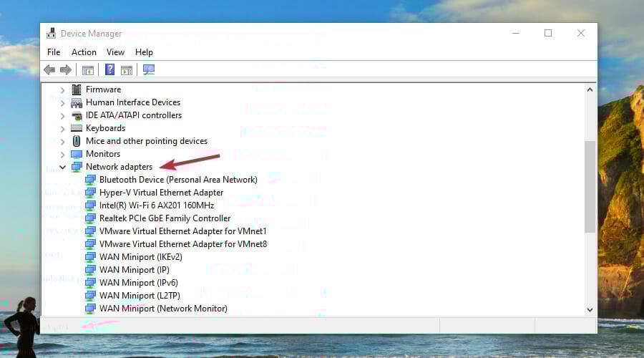Show or hide the console tree icon

88,70
